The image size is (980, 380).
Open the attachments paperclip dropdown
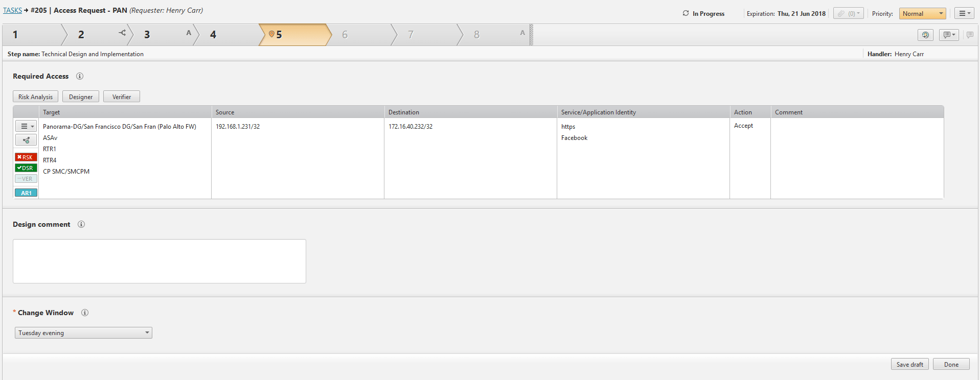tap(848, 14)
